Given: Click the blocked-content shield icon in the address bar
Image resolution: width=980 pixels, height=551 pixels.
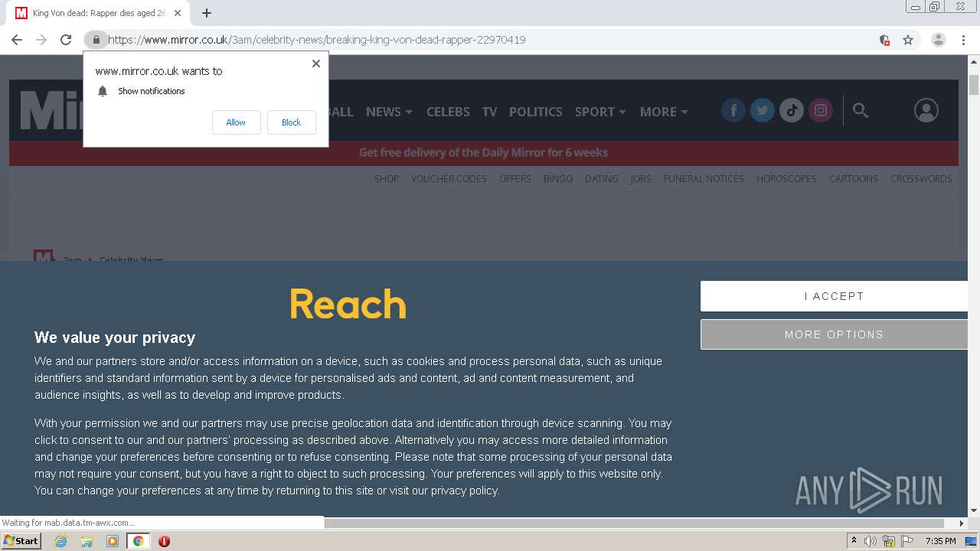Looking at the screenshot, I should click(884, 40).
